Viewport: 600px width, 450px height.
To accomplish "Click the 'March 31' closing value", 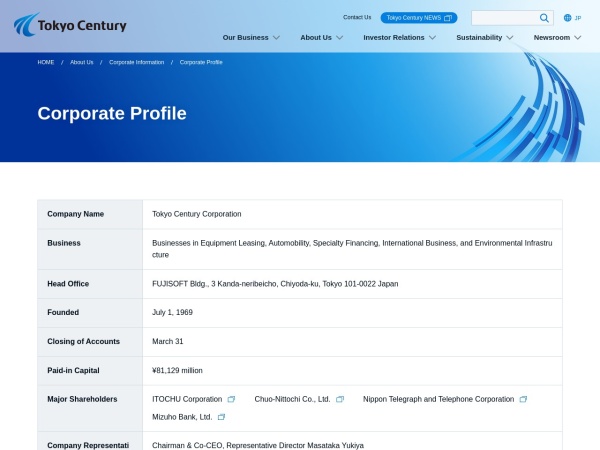I will tap(168, 341).
